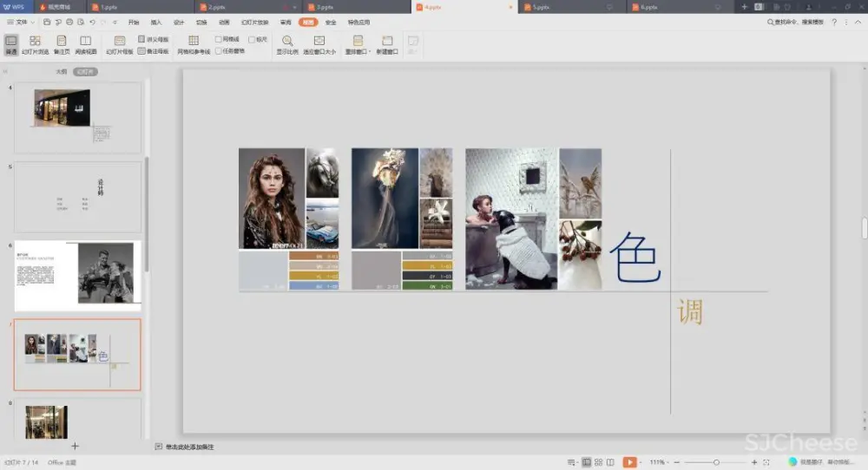Select slide 6 thumbnail in the panel
The height and width of the screenshot is (470, 868).
point(77,276)
